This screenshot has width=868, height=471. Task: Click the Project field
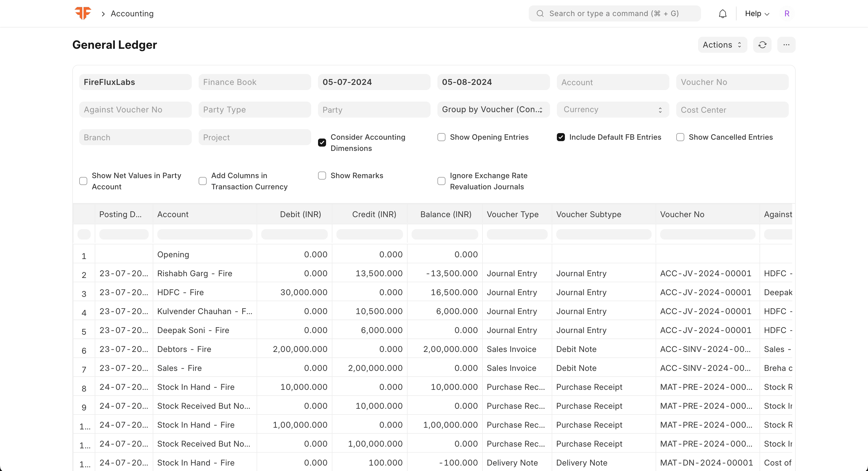coord(254,137)
